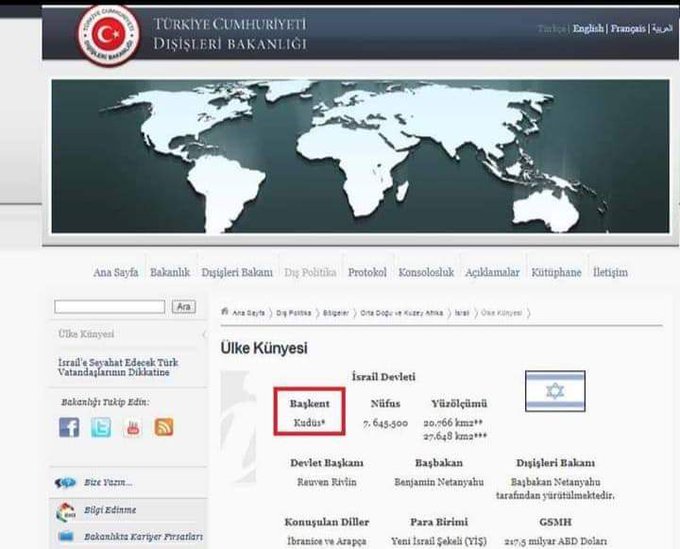This screenshot has width=680, height=549.
Task: Open the orange RSS feed icon
Action: click(163, 427)
